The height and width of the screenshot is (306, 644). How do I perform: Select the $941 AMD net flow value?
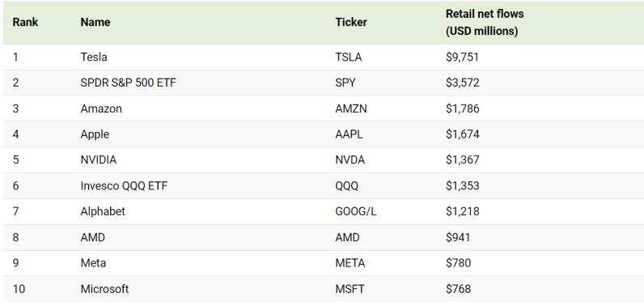point(458,237)
